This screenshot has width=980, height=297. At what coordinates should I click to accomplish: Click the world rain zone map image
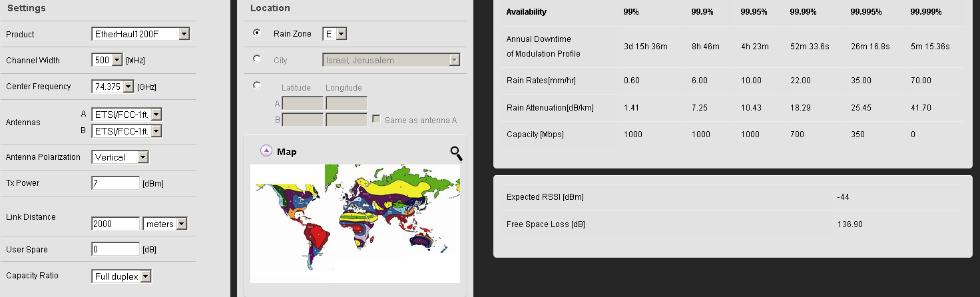coord(355,223)
